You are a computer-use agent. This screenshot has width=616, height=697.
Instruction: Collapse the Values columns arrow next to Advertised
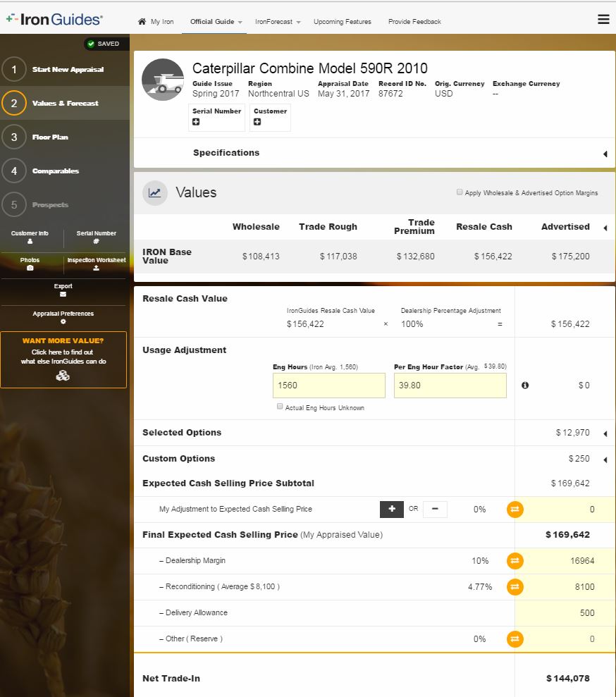605,228
